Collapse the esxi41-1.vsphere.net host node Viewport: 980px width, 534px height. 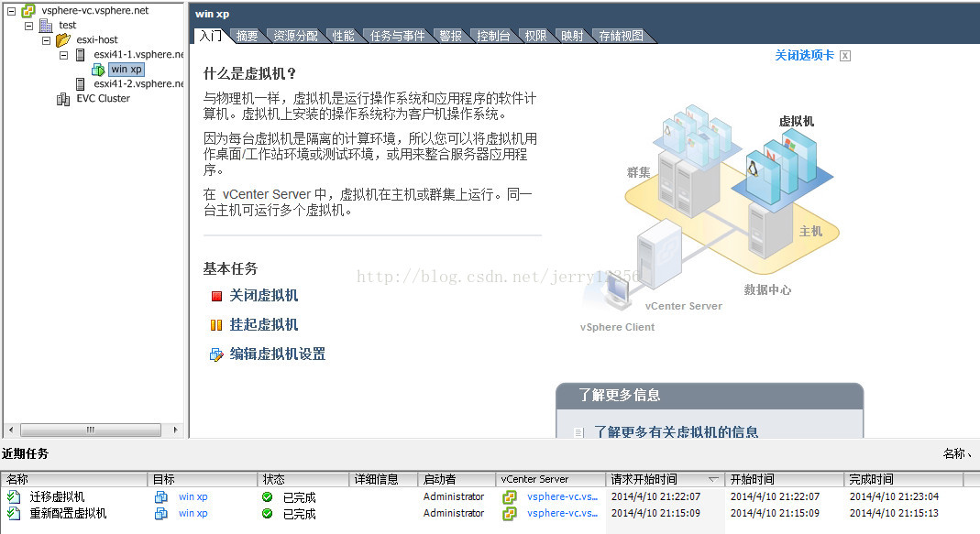[64, 55]
